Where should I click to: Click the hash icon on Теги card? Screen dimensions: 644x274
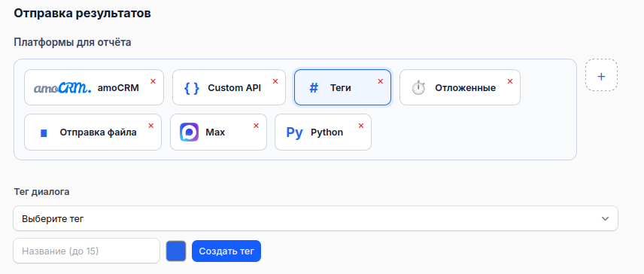tap(314, 87)
